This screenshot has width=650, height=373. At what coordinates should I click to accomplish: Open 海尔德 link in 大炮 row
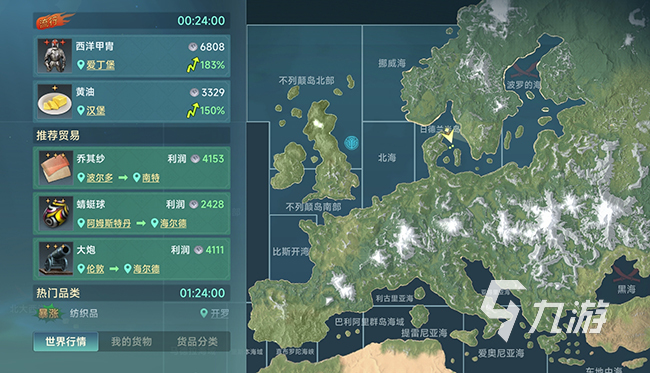click(146, 269)
